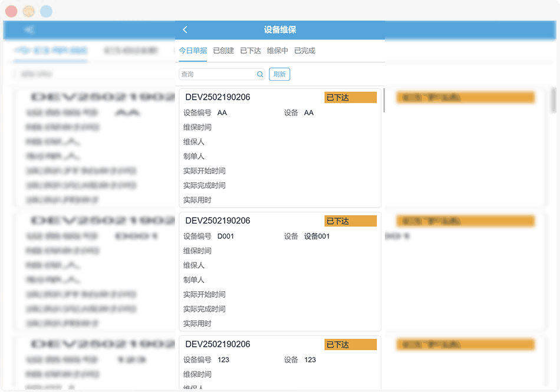Click 实际完成时间 in the AA card
The height and width of the screenshot is (392, 560).
coord(205,186)
